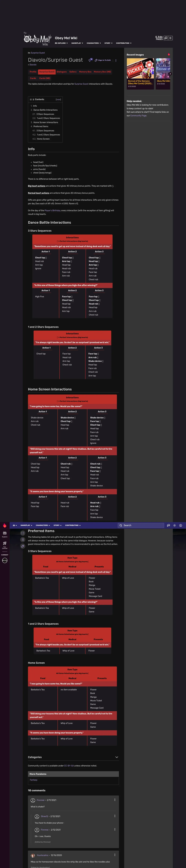Open the Revival of the Demons image thumbnail
The image size is (186, 868).
[x=140, y=68]
